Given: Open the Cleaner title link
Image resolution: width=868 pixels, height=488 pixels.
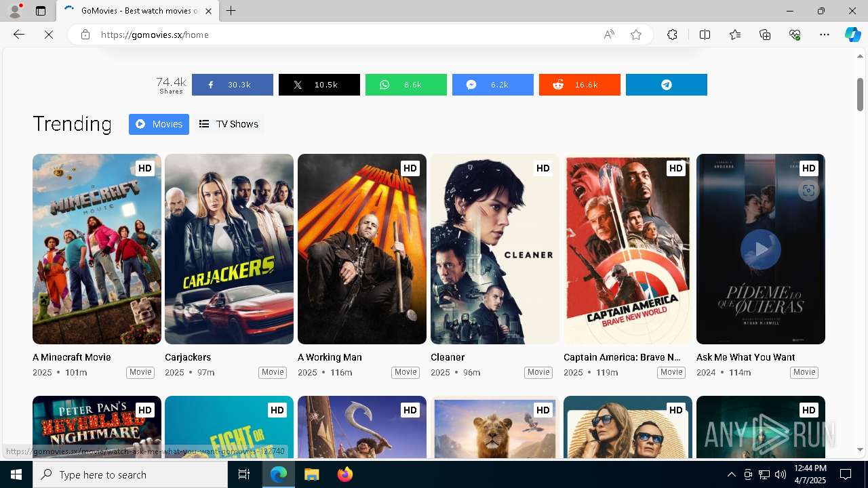Looking at the screenshot, I should (x=448, y=357).
